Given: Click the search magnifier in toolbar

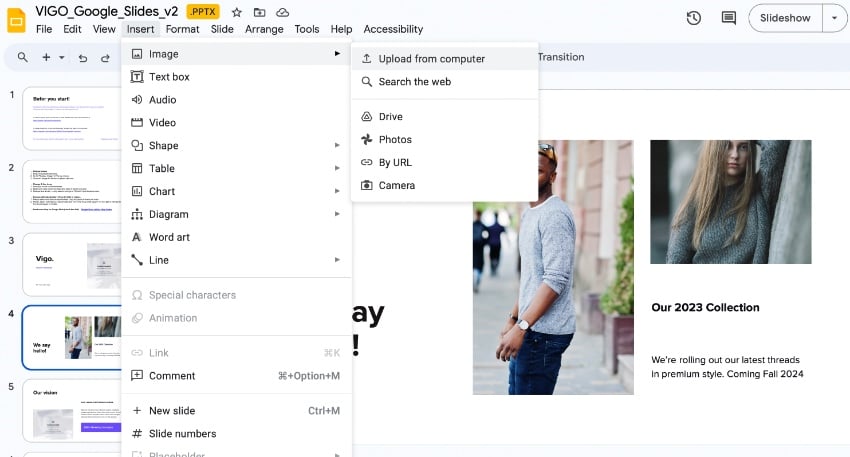Looking at the screenshot, I should pos(22,57).
